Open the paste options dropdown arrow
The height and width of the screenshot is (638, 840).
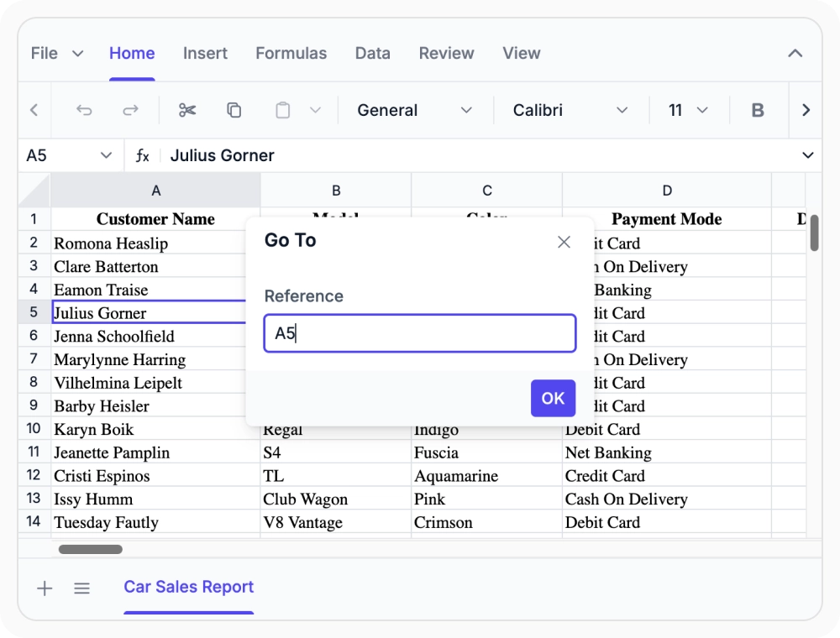pyautogui.click(x=315, y=110)
